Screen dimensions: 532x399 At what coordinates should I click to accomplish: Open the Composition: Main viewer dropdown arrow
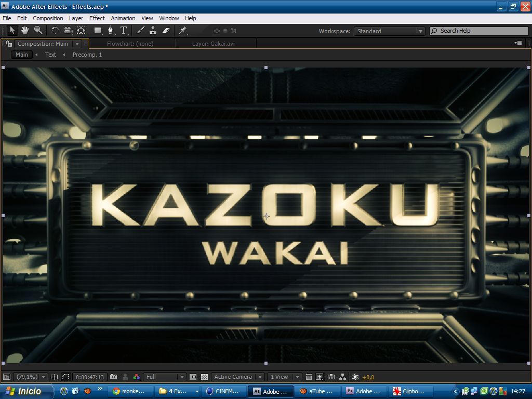pos(77,44)
